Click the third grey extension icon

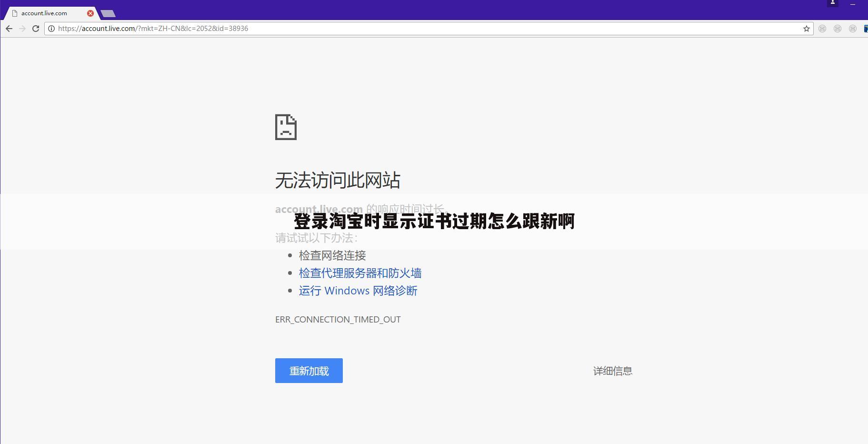(x=853, y=29)
